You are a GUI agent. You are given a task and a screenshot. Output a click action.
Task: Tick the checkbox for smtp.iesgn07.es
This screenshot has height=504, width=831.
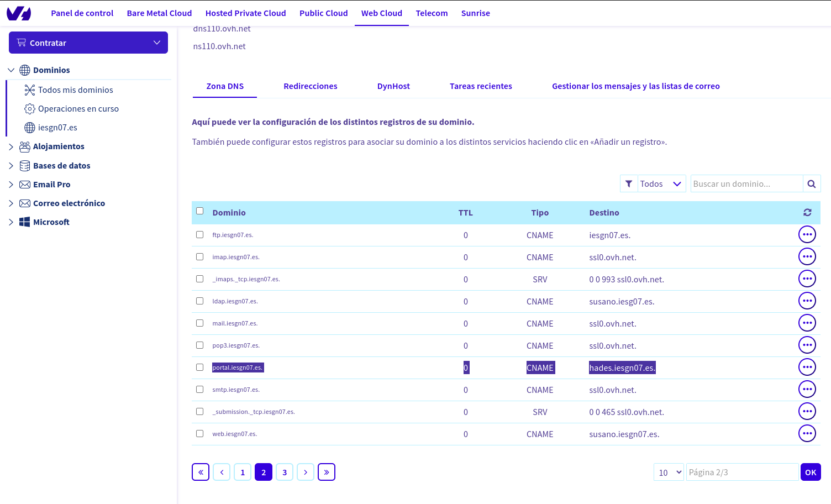(x=199, y=389)
